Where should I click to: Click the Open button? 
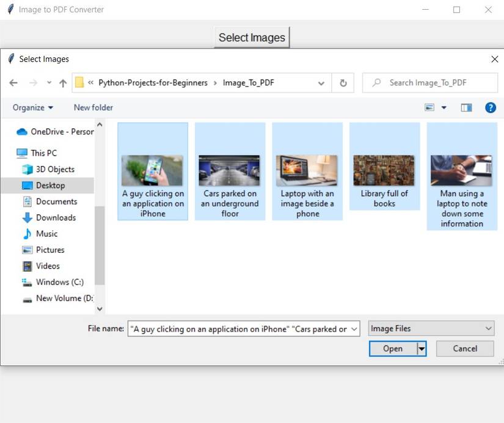[392, 349]
